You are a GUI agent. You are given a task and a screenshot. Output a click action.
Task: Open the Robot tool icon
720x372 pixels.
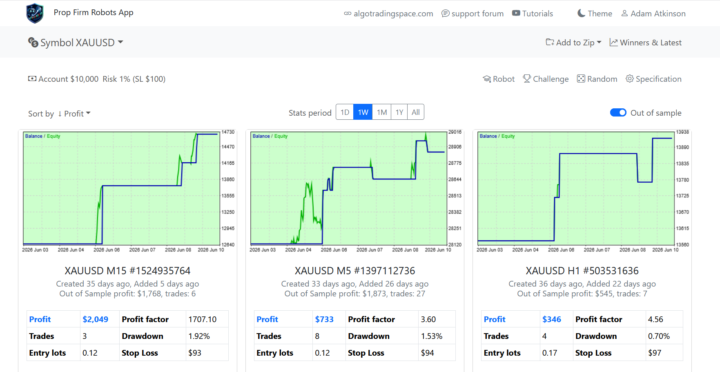pos(487,79)
